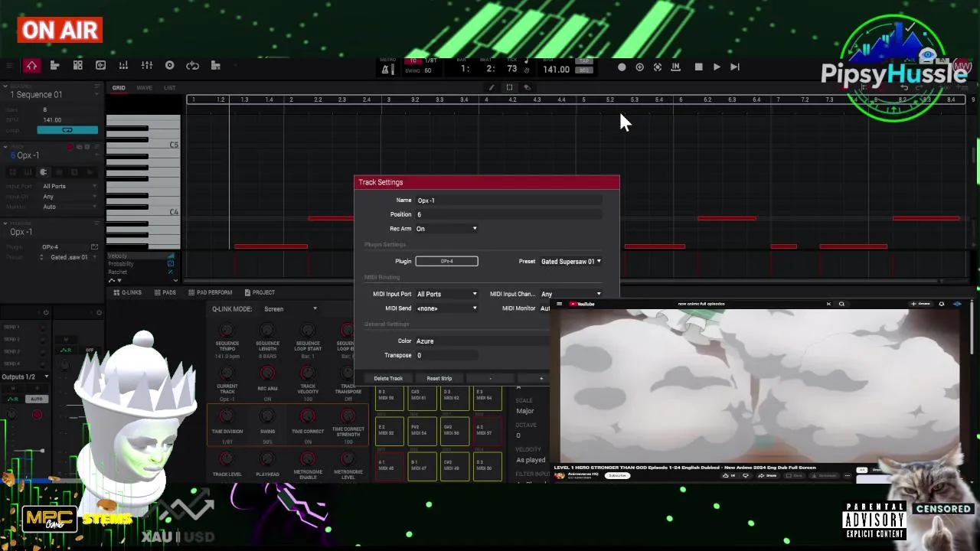Click the Position field in Track Settings
The width and height of the screenshot is (980, 551).
click(508, 214)
